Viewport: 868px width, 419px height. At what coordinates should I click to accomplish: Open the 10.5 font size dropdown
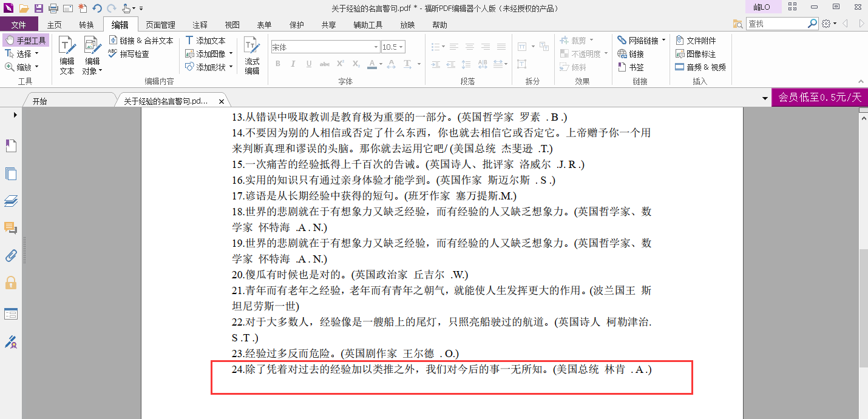(401, 47)
